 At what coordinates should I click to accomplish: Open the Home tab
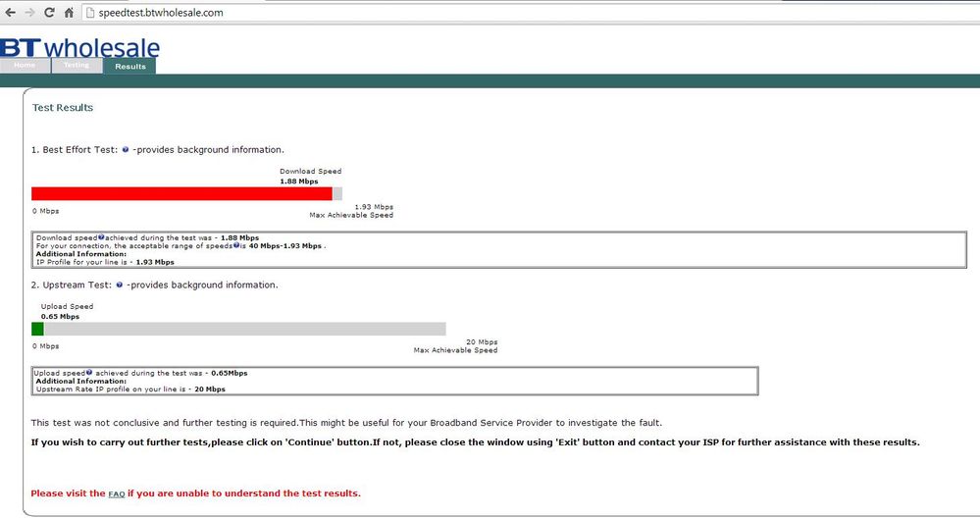25,66
